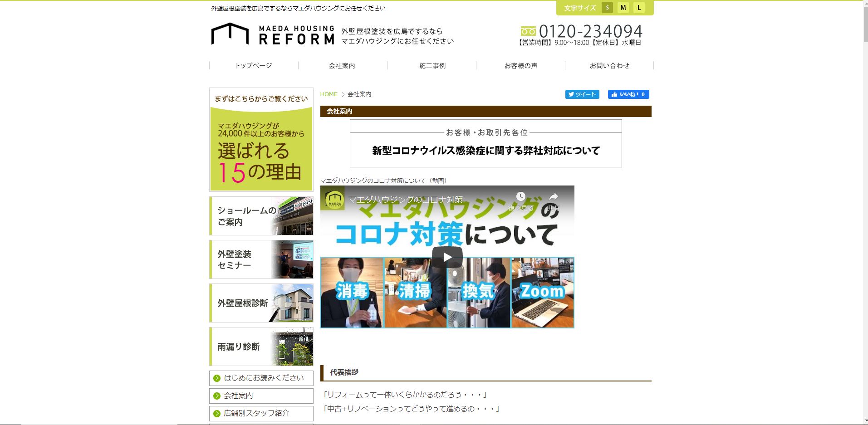The image size is (868, 425).
Task: Click 会社案内 brown heading bar
Action: [x=485, y=111]
